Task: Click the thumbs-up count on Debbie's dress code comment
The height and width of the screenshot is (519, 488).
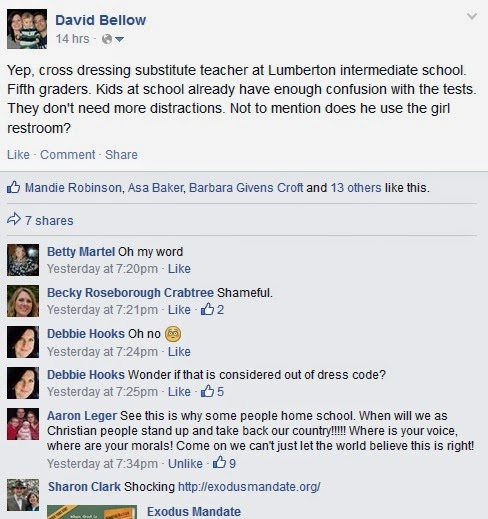Action: coord(212,391)
